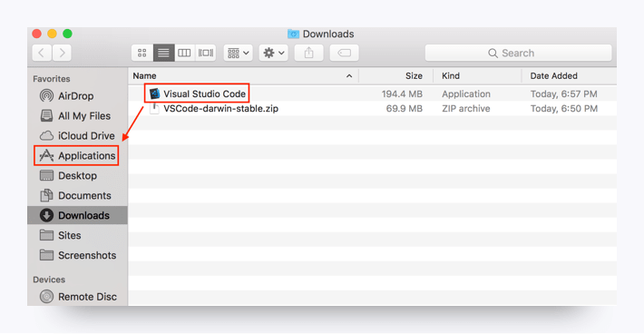This screenshot has height=334, width=644.
Task: Select Downloads in the sidebar
Action: click(77, 215)
